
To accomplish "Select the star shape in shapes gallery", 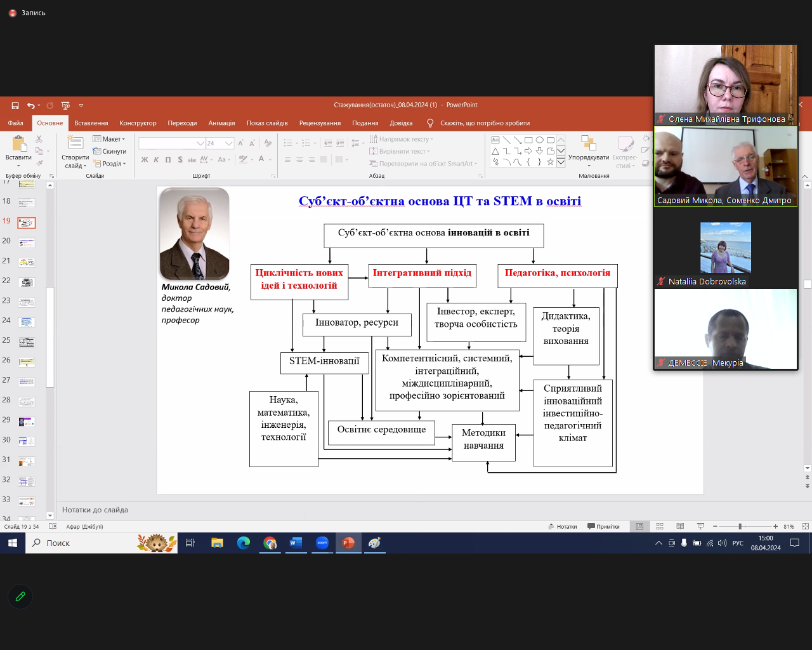I will pos(550,162).
